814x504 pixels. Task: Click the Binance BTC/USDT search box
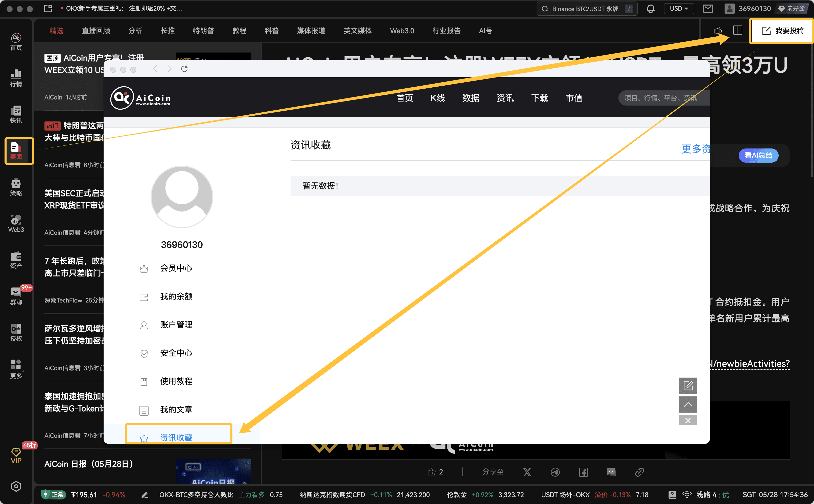click(587, 9)
